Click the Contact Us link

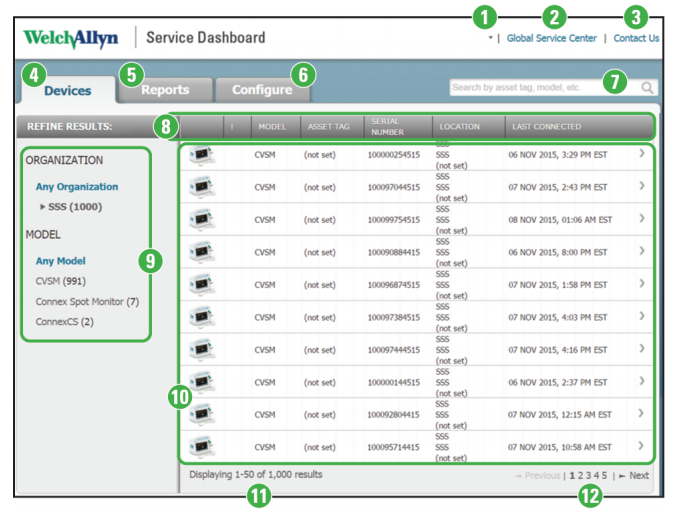636,38
